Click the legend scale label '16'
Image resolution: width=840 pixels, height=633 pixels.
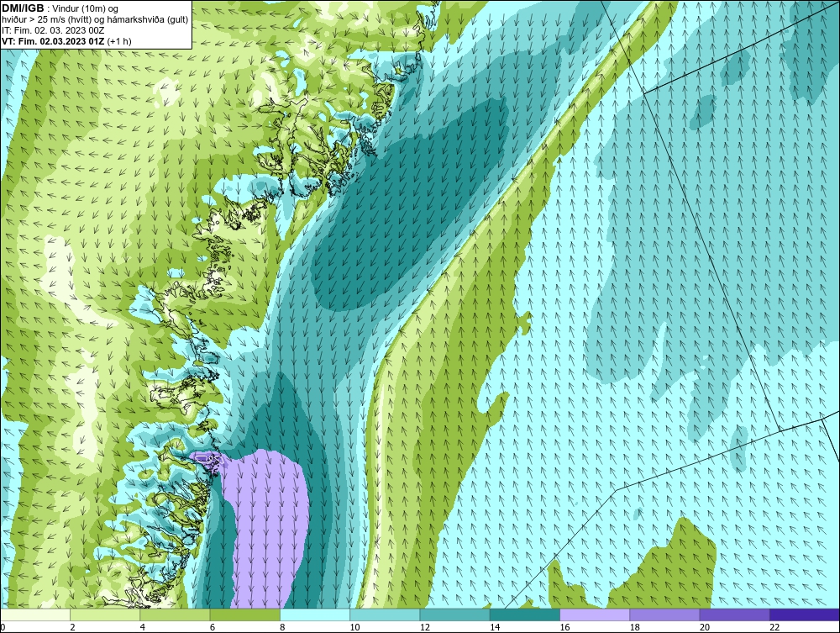(564, 628)
